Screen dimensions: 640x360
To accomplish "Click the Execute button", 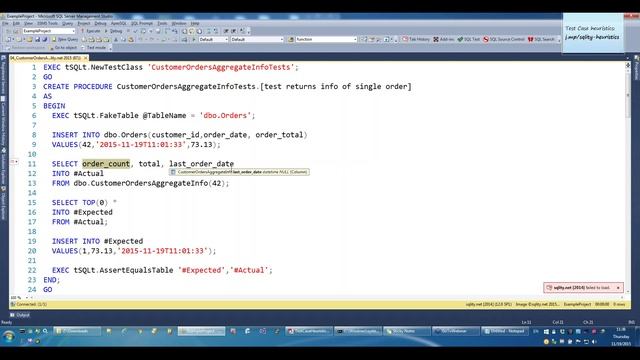I will pyautogui.click(x=91, y=31).
